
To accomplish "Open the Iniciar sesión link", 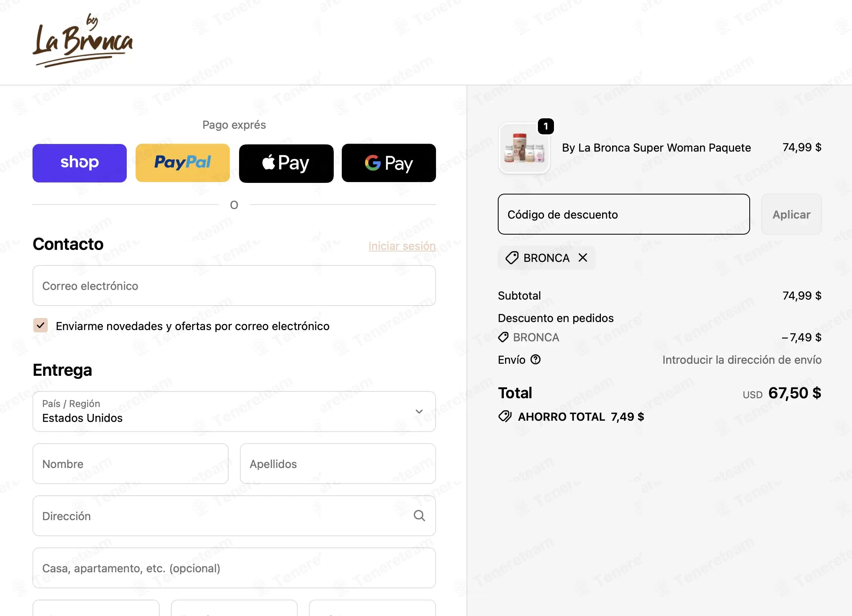I will click(x=402, y=246).
